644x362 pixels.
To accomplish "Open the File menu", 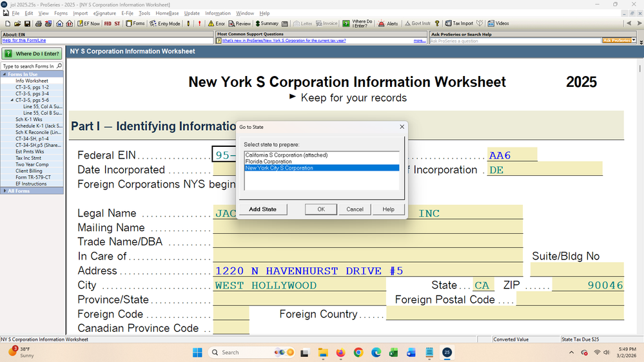I will [15, 13].
